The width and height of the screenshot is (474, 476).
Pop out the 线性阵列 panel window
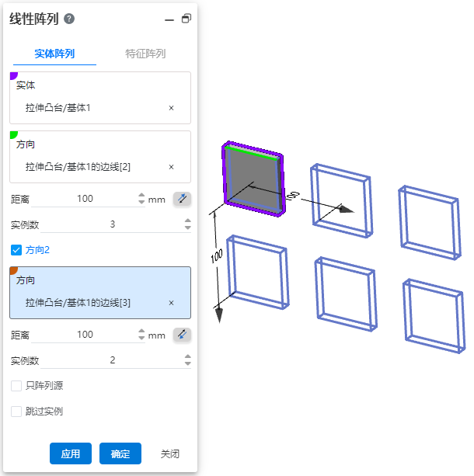click(x=186, y=19)
